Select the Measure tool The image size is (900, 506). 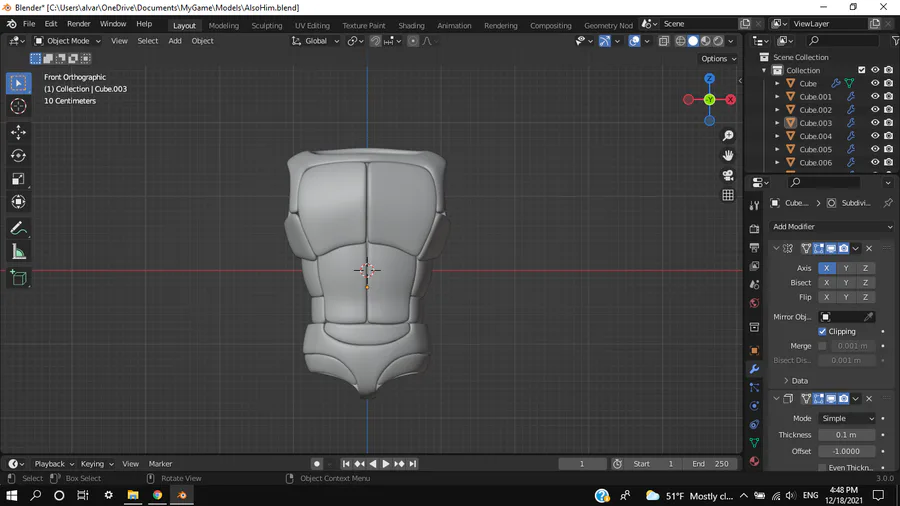click(x=18, y=252)
